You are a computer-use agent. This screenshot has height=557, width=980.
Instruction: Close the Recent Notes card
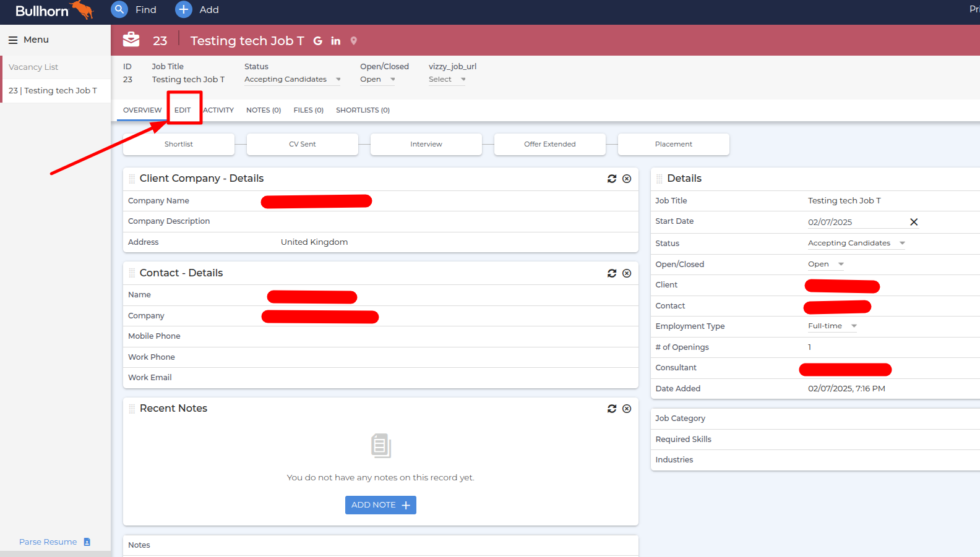(x=627, y=409)
